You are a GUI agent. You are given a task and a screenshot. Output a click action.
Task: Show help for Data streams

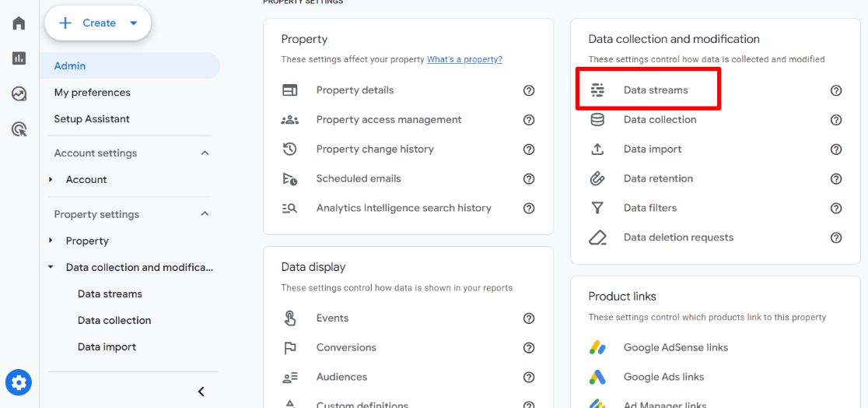click(836, 90)
